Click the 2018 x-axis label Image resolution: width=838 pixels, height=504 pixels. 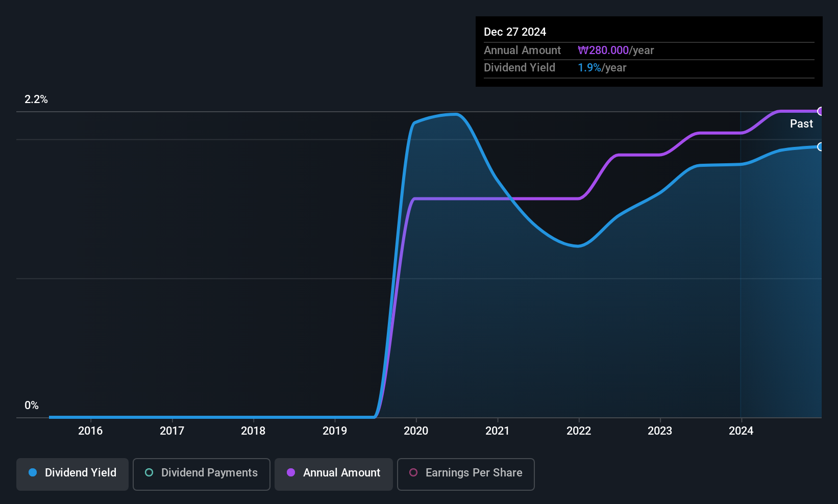click(253, 431)
